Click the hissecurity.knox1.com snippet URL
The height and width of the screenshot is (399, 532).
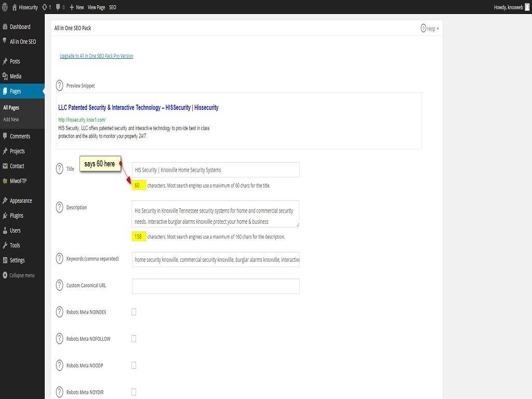pyautogui.click(x=82, y=120)
